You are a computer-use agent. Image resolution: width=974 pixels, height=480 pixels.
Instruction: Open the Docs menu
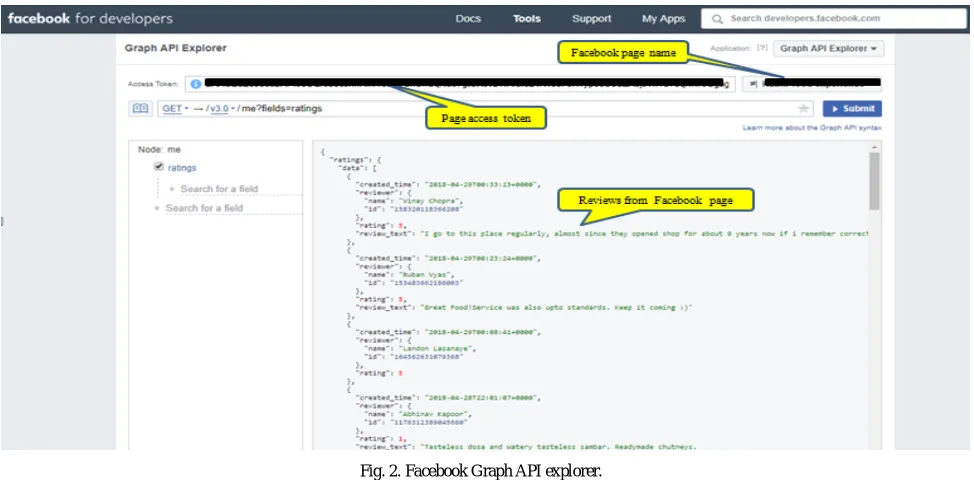tap(468, 19)
